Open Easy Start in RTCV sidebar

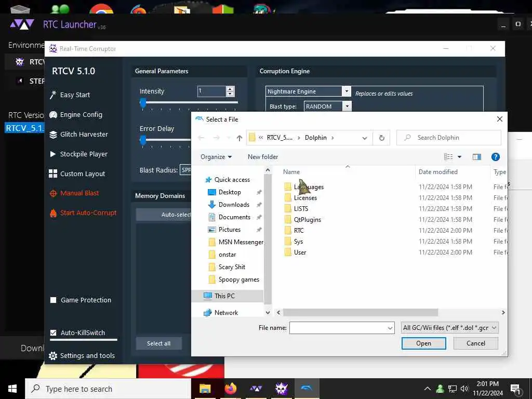point(75,95)
